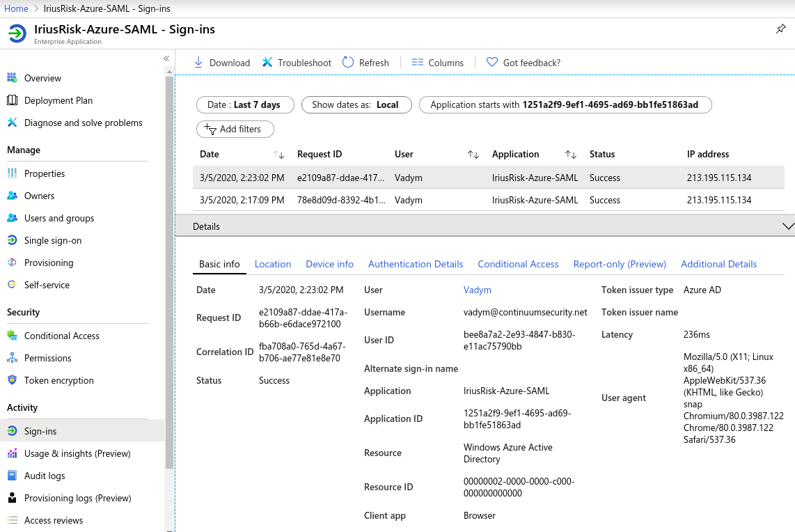Collapse the sidebar with double chevron
This screenshot has height=532, width=795.
pos(166,58)
